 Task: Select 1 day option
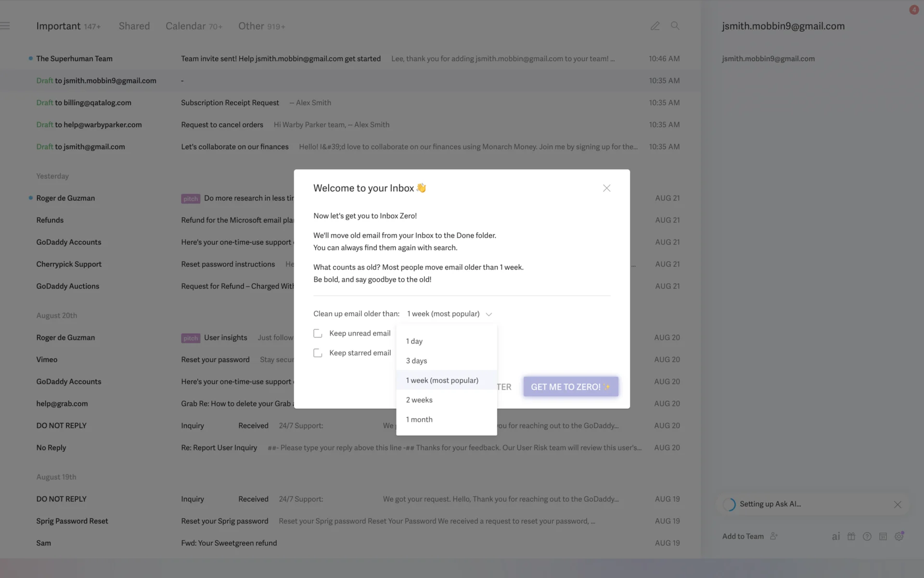pos(414,341)
